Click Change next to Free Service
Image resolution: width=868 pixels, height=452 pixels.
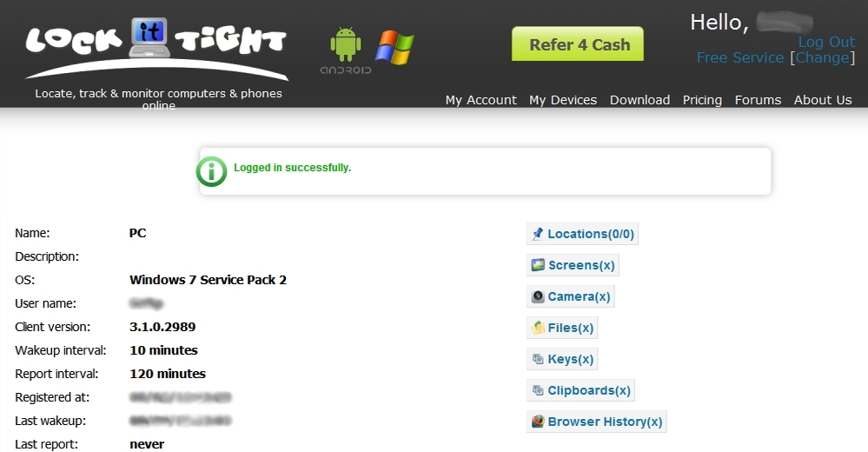pyautogui.click(x=823, y=57)
